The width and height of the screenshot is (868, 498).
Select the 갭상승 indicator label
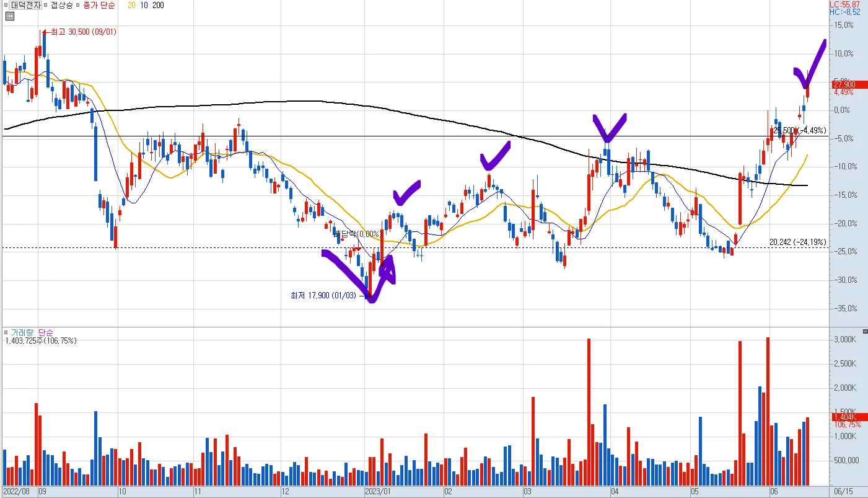pos(62,5)
